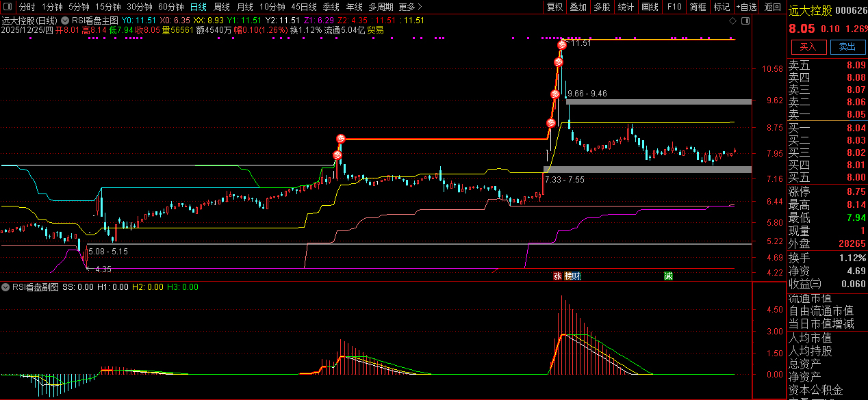Open F10 company information
Screen dimensions: 868x400
(x=674, y=7)
